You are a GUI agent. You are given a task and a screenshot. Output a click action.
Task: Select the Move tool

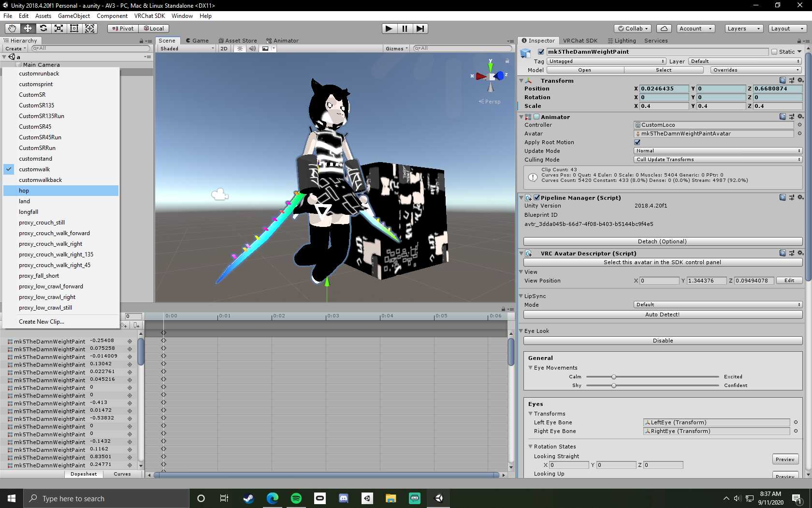click(x=28, y=29)
